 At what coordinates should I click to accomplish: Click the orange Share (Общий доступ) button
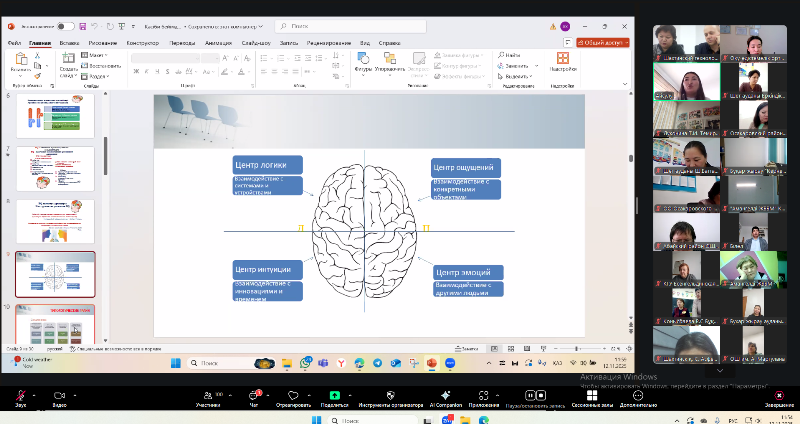pyautogui.click(x=601, y=43)
